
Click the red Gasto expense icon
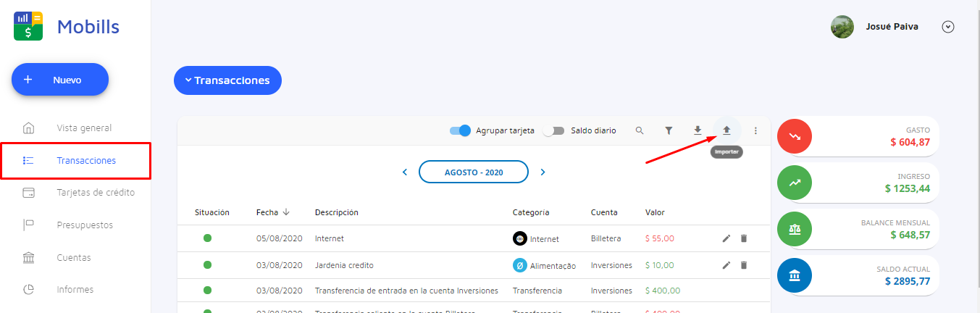pos(795,136)
